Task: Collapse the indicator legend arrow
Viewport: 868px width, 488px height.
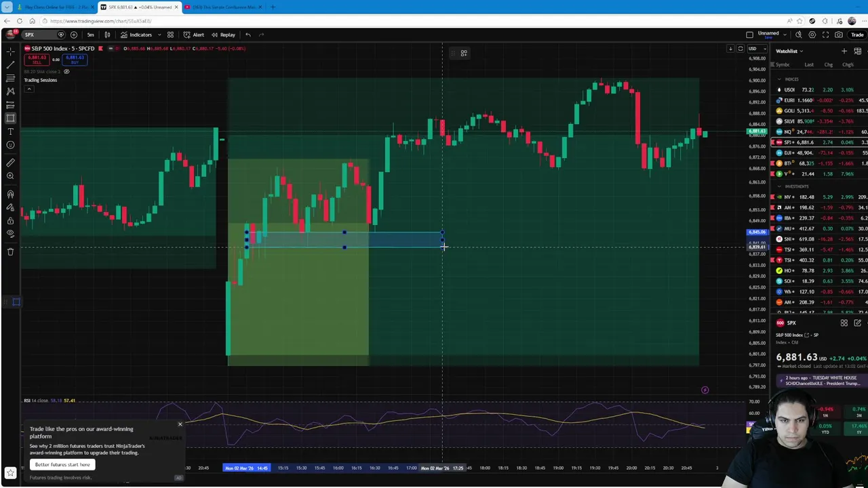Action: pyautogui.click(x=29, y=89)
